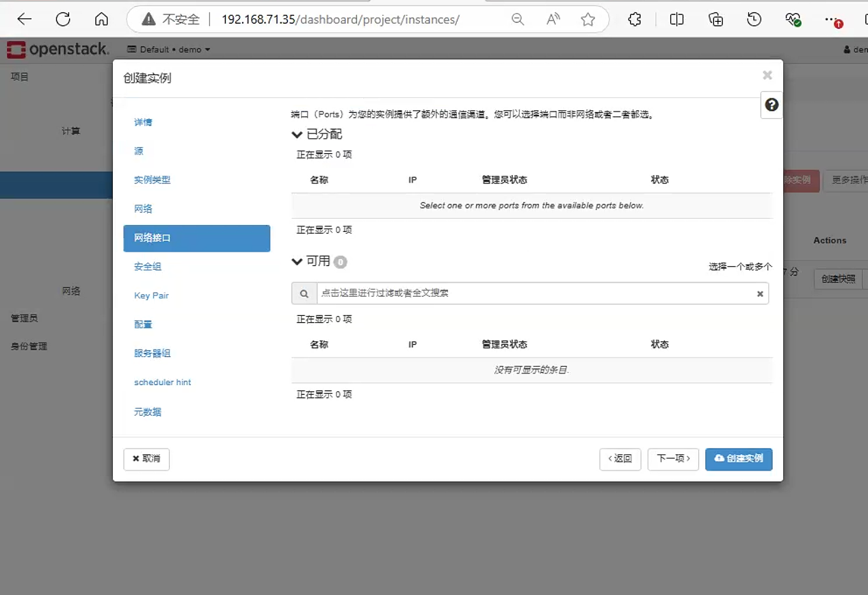
Task: Click the 取消 button
Action: [146, 459]
